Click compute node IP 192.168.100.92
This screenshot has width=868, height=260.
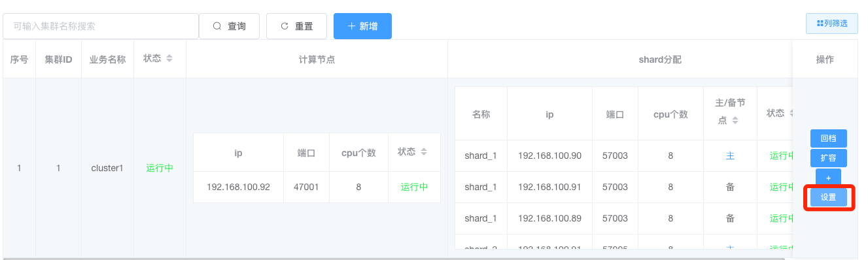coord(238,187)
